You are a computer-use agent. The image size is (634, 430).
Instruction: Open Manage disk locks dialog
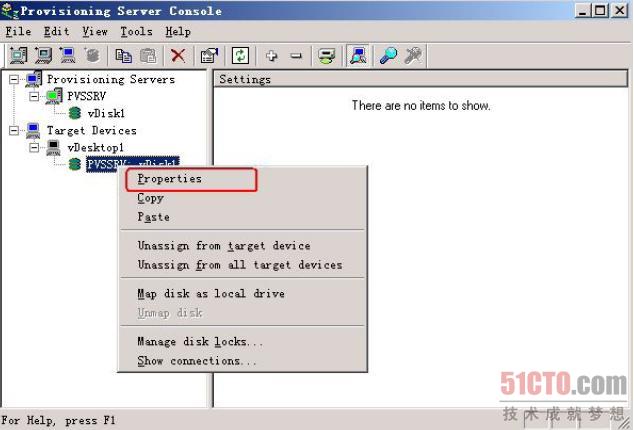tap(243, 341)
